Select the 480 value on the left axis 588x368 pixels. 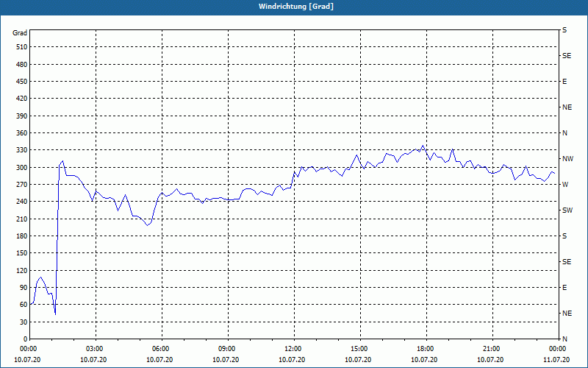click(22, 65)
